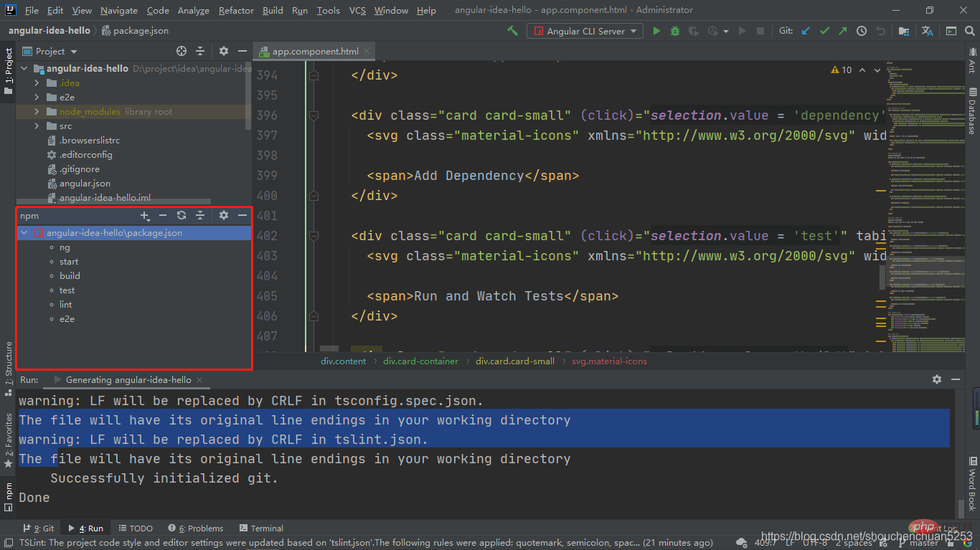980x550 pixels.
Task: Reload scripts in the npm panel
Action: coord(182,215)
